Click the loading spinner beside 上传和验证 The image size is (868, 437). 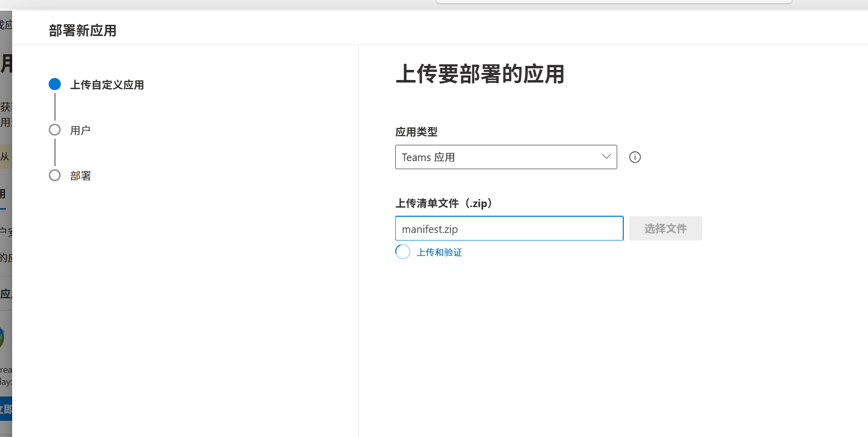coord(403,252)
